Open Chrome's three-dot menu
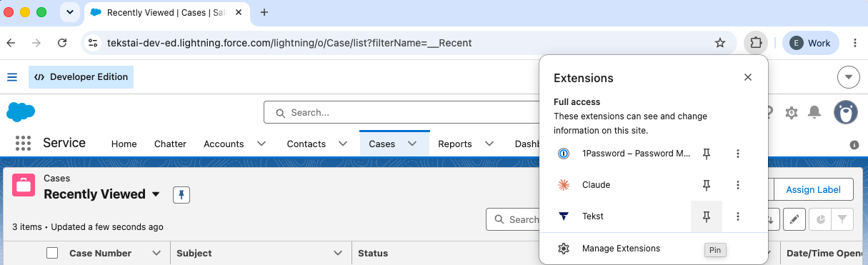Screen dimensions: 868x265 [x=855, y=43]
